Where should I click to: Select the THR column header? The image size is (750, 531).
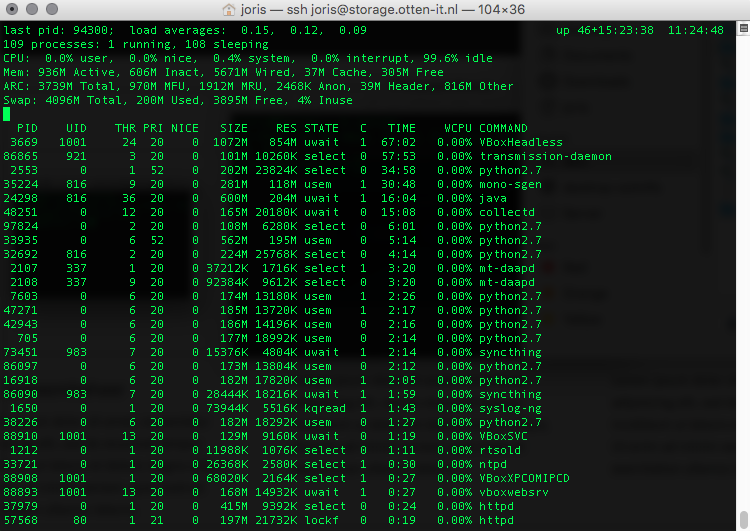coord(125,128)
